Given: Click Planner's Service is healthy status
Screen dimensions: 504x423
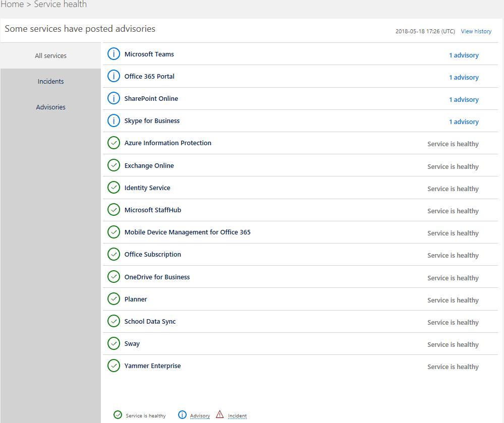Looking at the screenshot, I should [453, 300].
